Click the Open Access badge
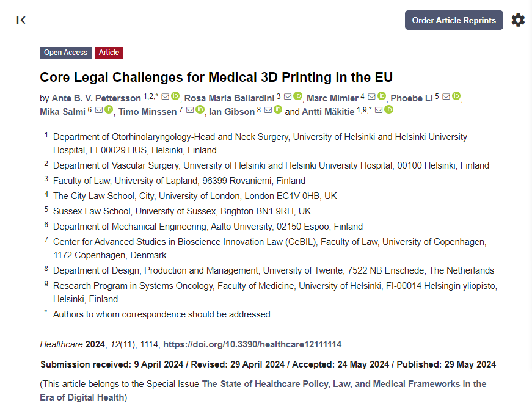 point(65,53)
